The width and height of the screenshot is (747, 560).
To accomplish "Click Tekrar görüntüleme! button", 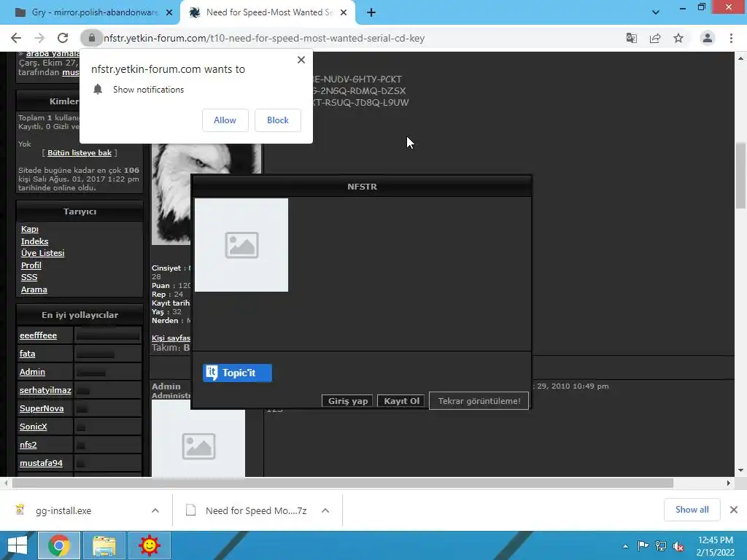I will pos(479,401).
